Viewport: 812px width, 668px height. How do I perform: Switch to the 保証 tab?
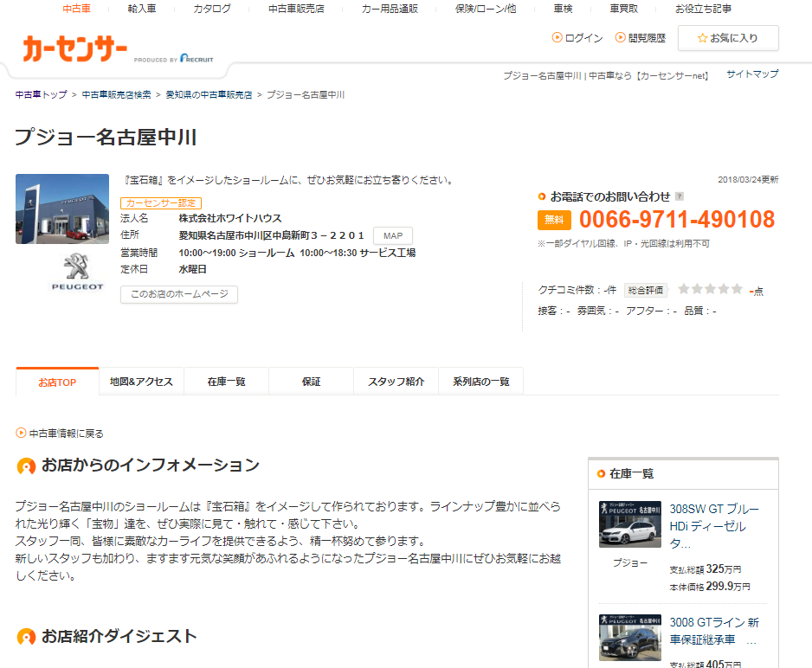click(x=312, y=382)
